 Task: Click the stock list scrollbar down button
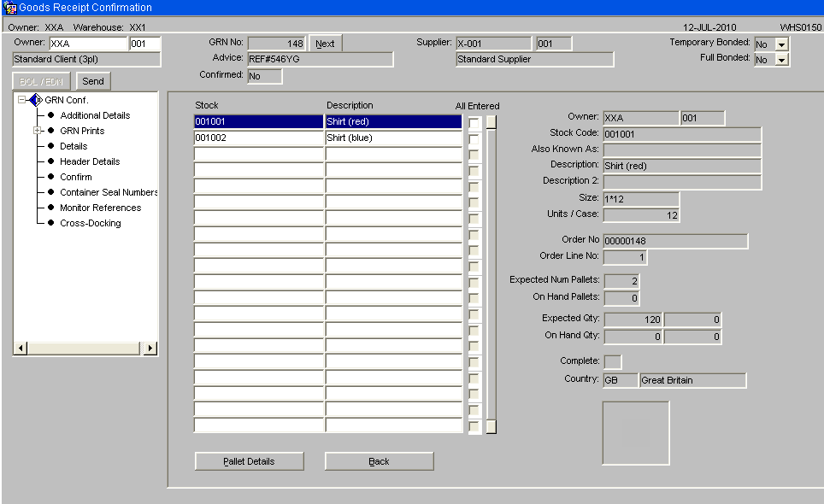[x=491, y=426]
